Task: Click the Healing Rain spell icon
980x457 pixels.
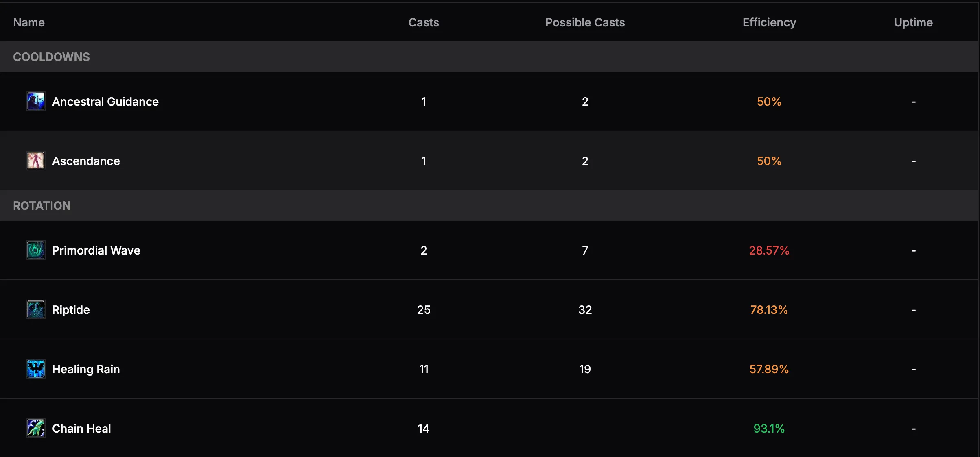Action: click(36, 369)
